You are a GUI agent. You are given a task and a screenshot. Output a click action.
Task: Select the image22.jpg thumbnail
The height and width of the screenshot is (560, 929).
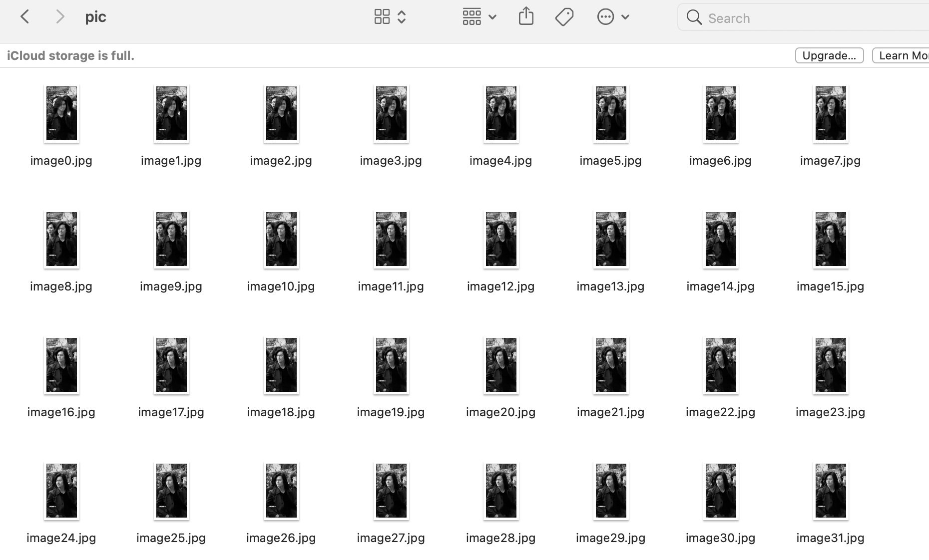[x=721, y=365]
